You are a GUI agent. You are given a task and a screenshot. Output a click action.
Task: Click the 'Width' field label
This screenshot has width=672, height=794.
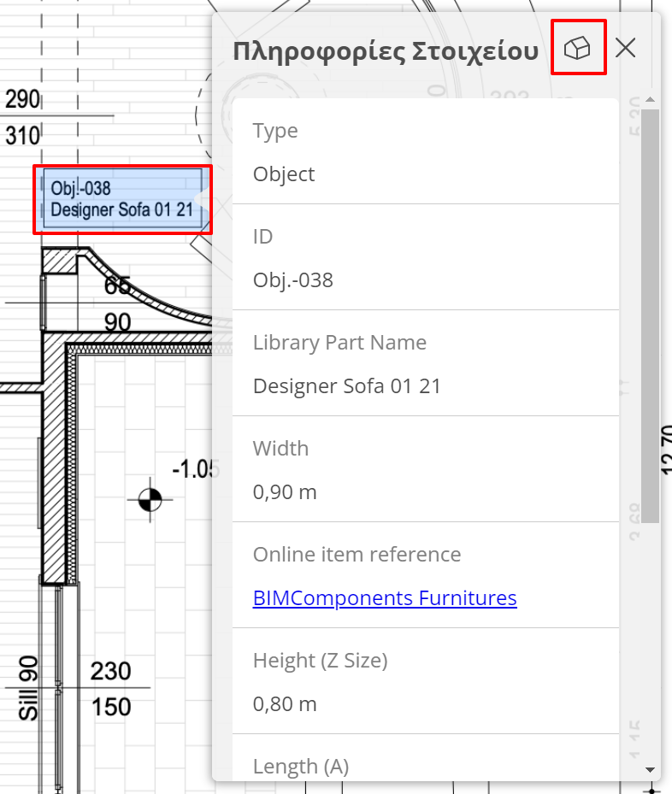[280, 449]
